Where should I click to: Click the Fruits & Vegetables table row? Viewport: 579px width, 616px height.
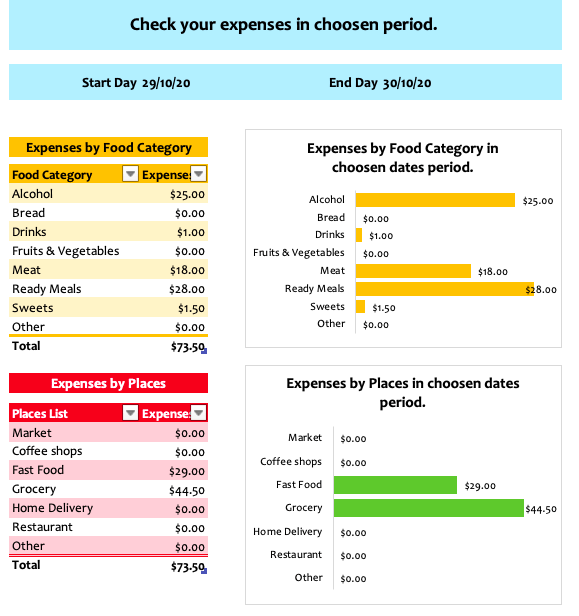(x=108, y=251)
